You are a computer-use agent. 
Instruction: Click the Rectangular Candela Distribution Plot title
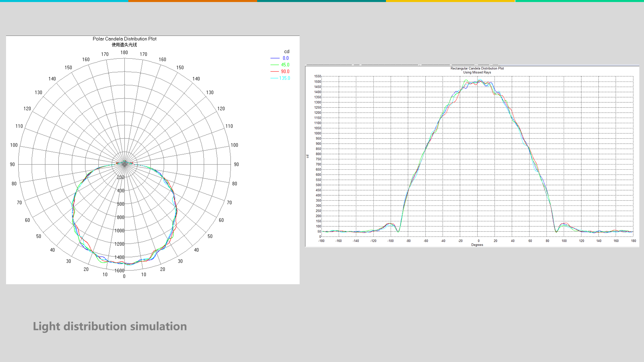click(477, 68)
